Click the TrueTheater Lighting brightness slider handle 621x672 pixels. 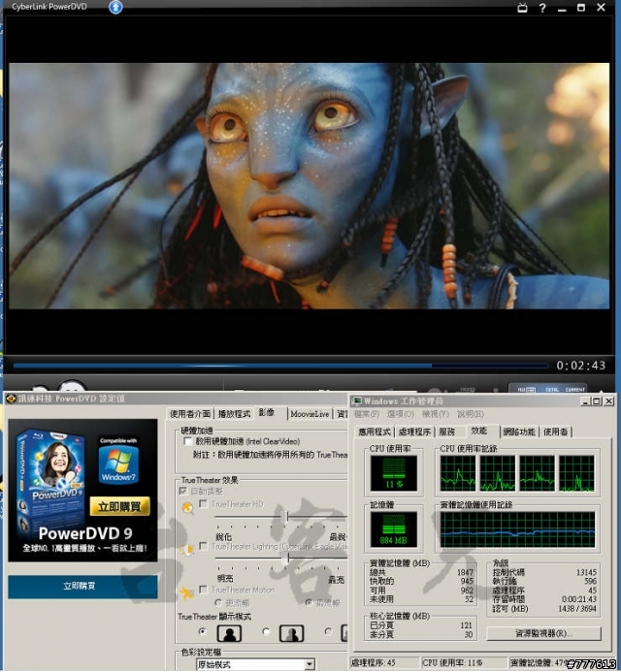286,559
